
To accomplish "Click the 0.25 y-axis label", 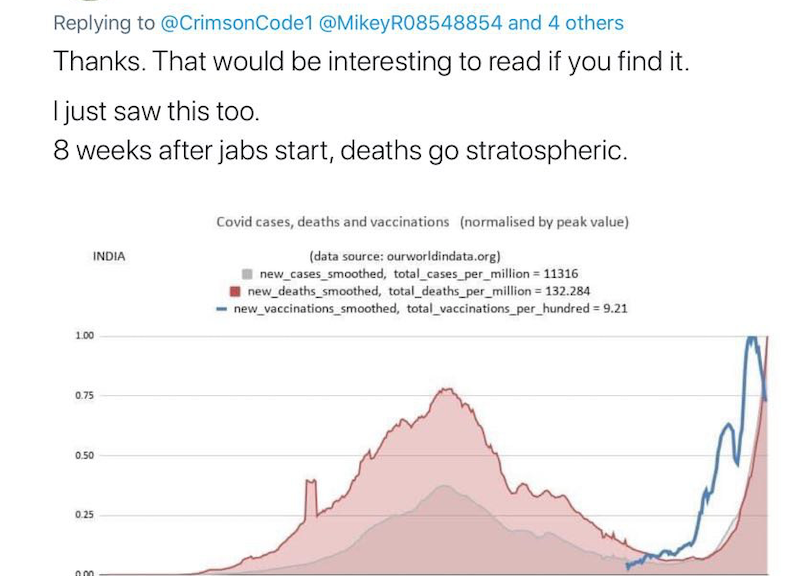I will point(85,515).
